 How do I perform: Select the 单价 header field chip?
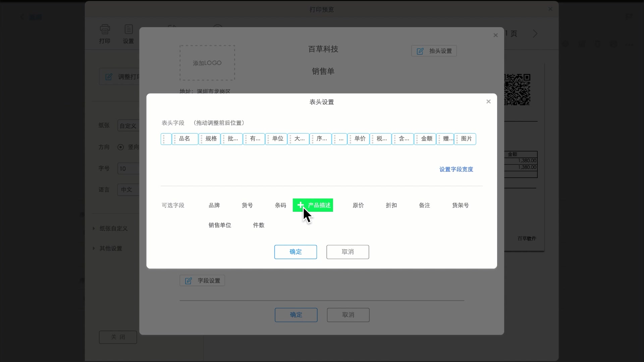[x=359, y=139]
